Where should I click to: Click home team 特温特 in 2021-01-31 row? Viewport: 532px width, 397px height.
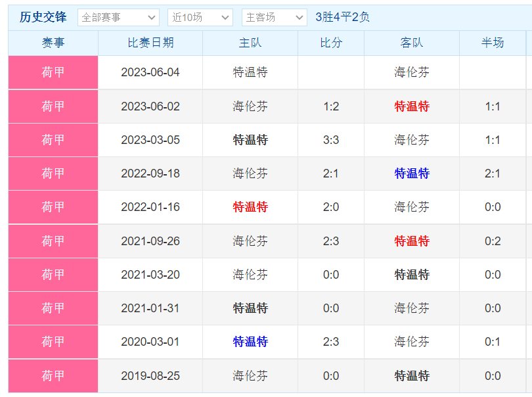pyautogui.click(x=250, y=308)
